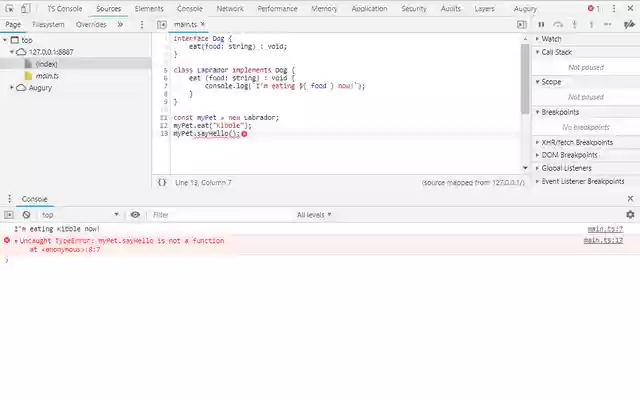Open the console context top dropdown
The height and width of the screenshot is (400, 640).
(x=80, y=215)
